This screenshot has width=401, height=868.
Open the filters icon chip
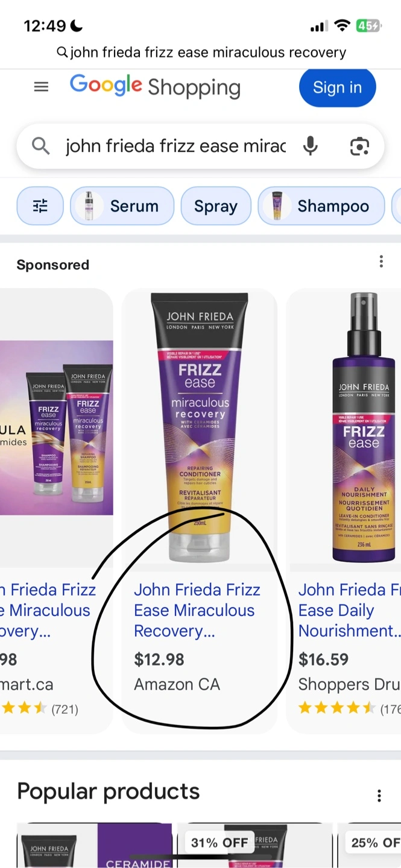click(40, 206)
